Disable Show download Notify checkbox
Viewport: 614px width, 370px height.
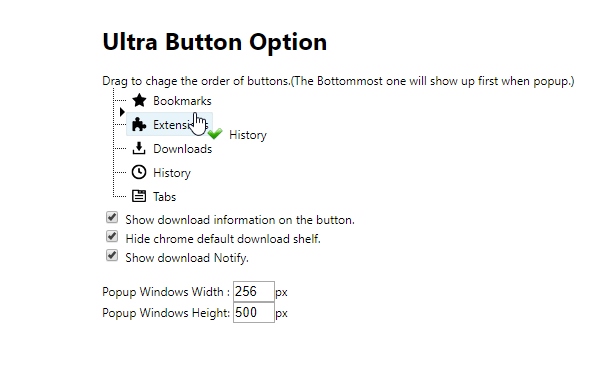coord(112,256)
